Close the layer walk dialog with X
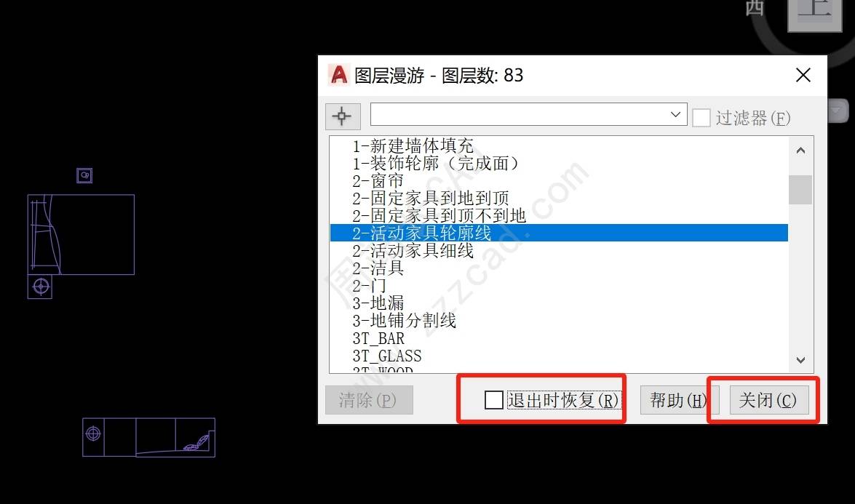This screenshot has height=504, width=855. [803, 75]
